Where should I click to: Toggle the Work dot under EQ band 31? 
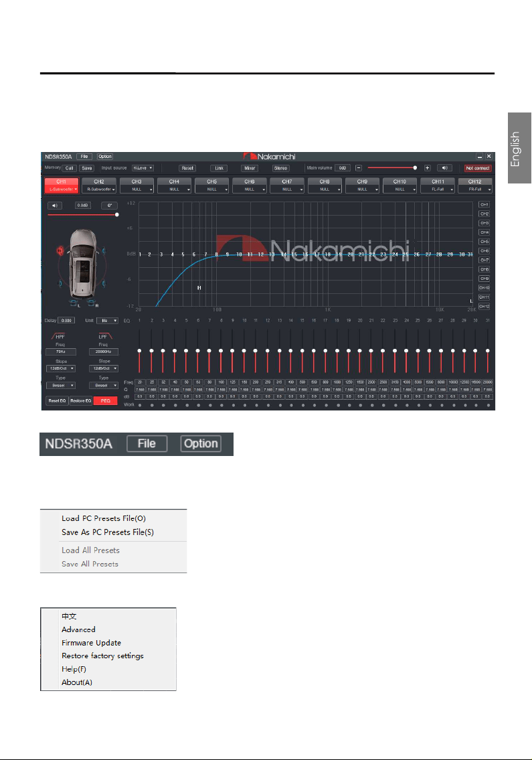click(x=488, y=404)
